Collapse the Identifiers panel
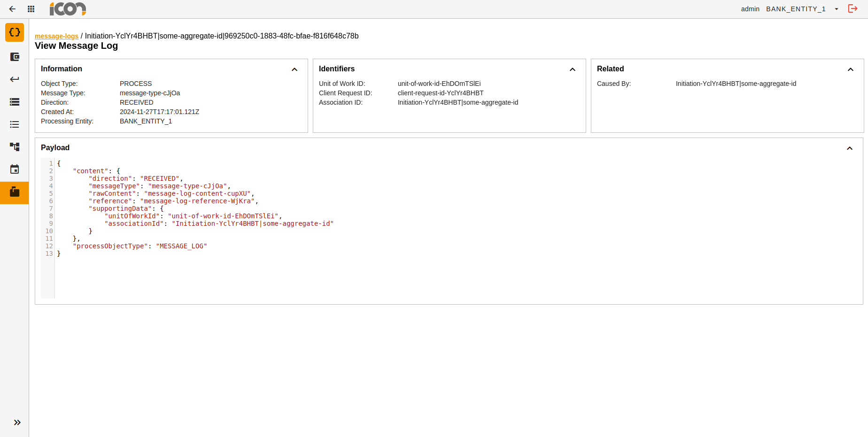This screenshot has height=437, width=868. pos(573,69)
